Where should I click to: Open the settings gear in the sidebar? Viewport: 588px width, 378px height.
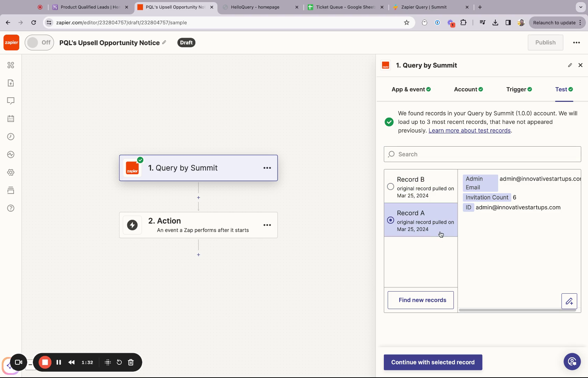pos(11,172)
